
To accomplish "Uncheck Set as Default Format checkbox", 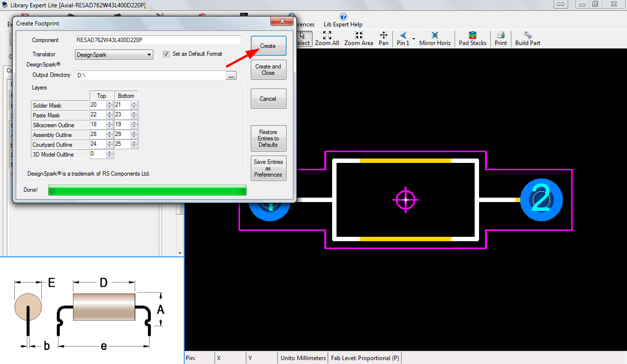I will pos(167,54).
